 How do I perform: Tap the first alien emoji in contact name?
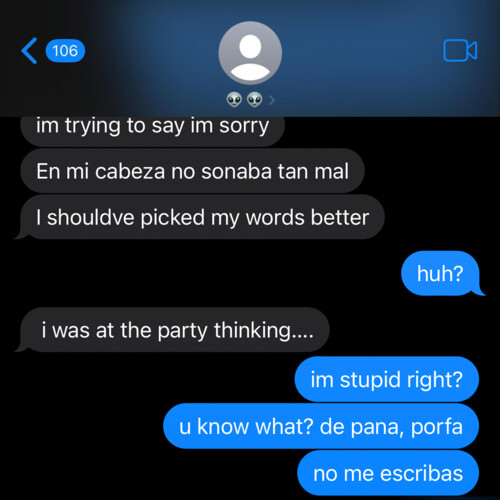coord(234,100)
